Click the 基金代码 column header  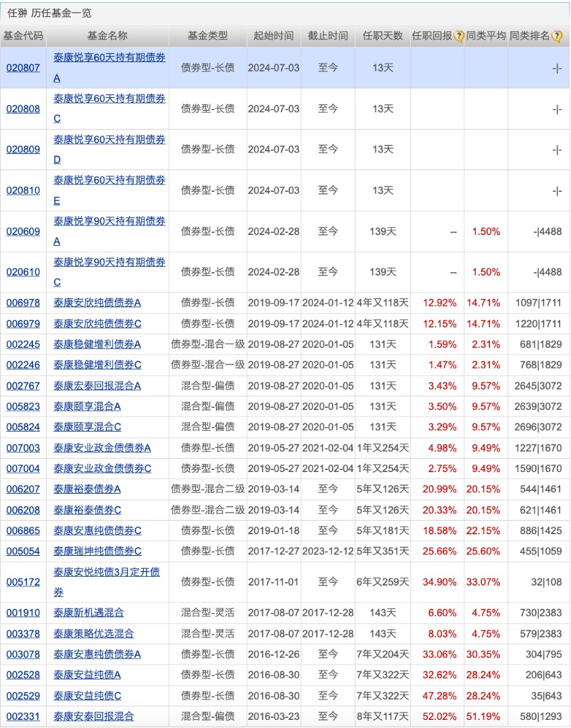pos(23,36)
